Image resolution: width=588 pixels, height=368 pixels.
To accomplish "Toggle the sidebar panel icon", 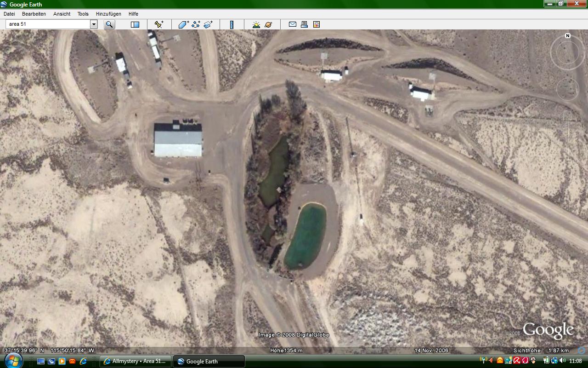I will 135,24.
